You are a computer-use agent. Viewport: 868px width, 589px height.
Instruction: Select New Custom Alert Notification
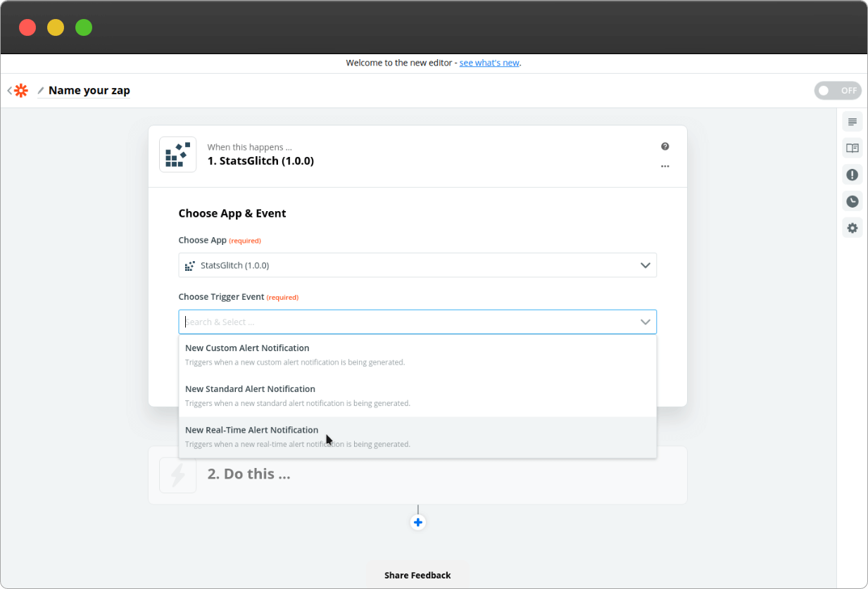tap(417, 355)
